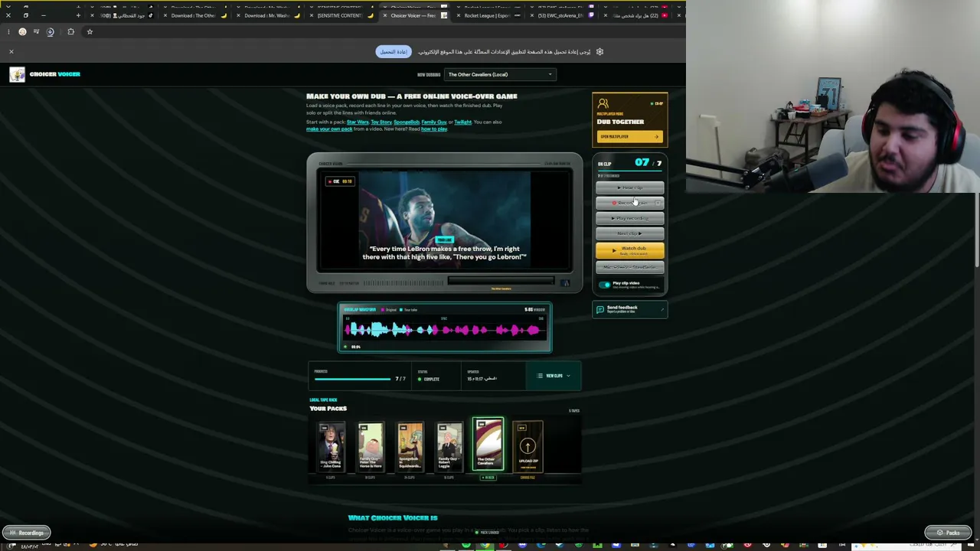
Task: Click the Upload ZIP pack card
Action: [528, 445]
